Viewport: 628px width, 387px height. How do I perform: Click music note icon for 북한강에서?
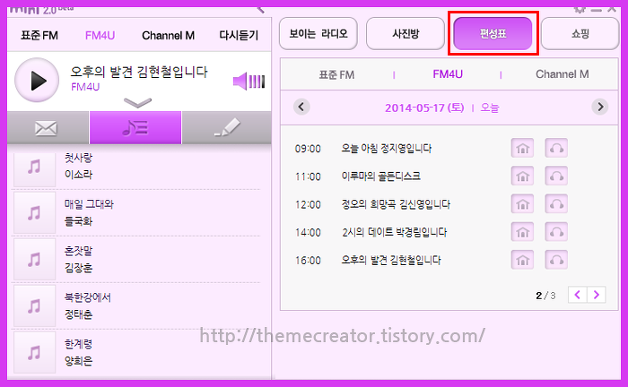34,306
